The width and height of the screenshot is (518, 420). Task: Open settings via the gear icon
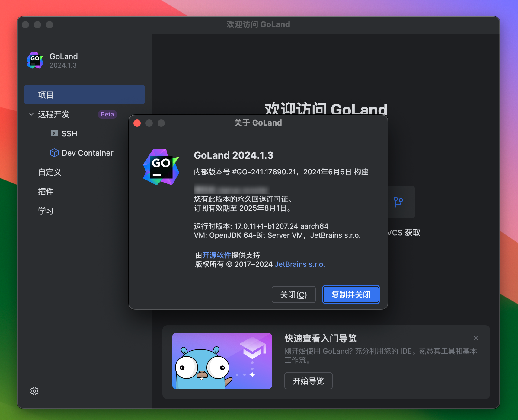coord(34,391)
